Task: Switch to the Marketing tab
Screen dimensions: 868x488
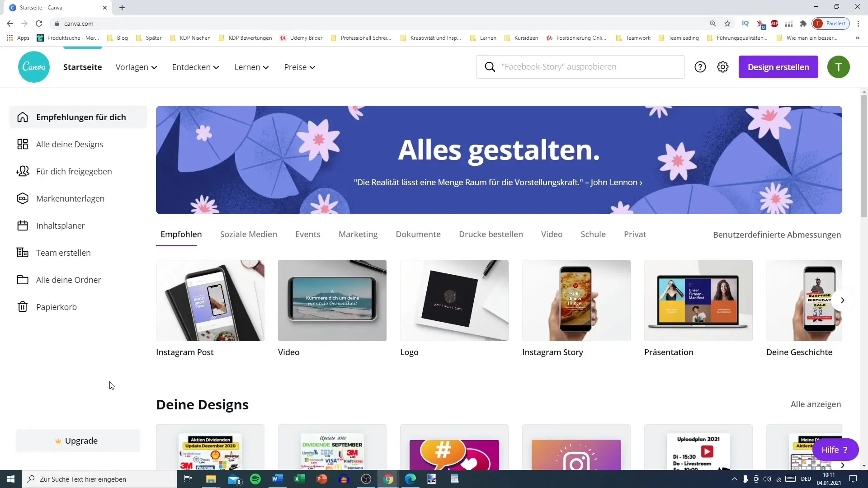Action: pos(358,235)
